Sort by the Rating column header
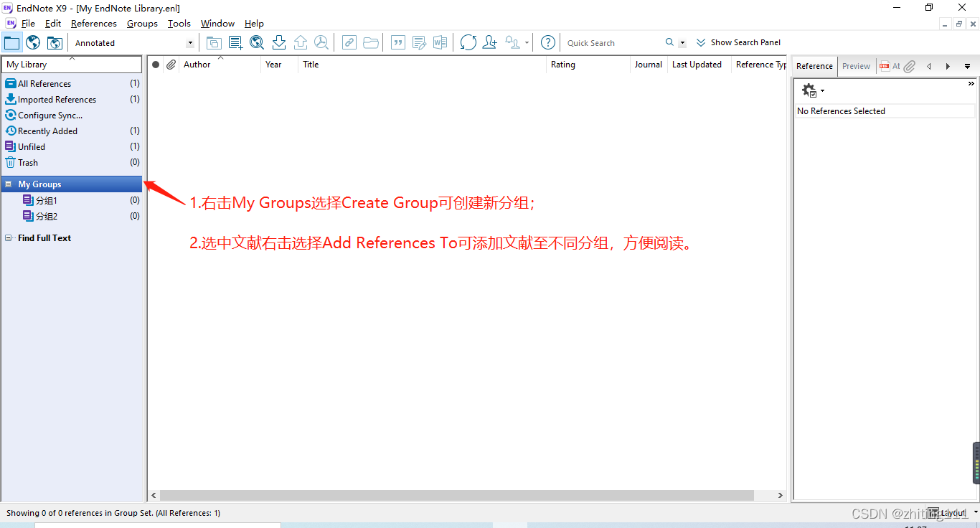 pyautogui.click(x=588, y=65)
